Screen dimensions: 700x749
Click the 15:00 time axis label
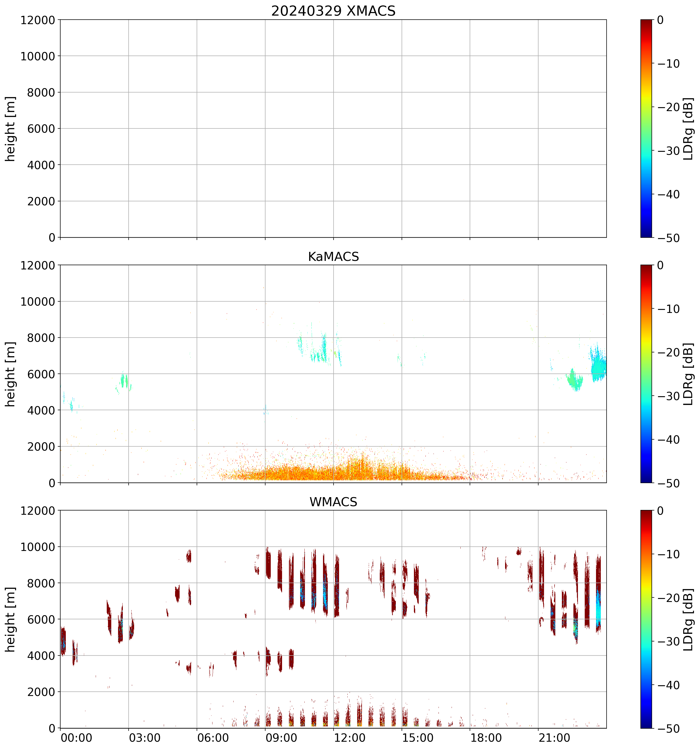click(x=418, y=738)
